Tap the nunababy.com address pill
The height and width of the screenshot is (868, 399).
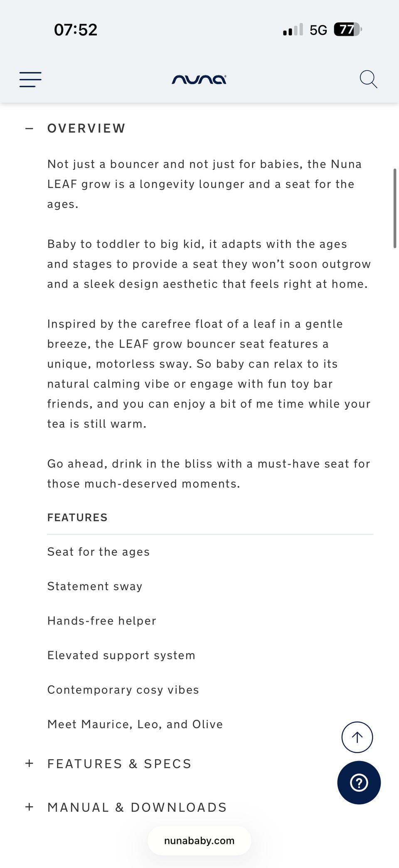tap(199, 841)
